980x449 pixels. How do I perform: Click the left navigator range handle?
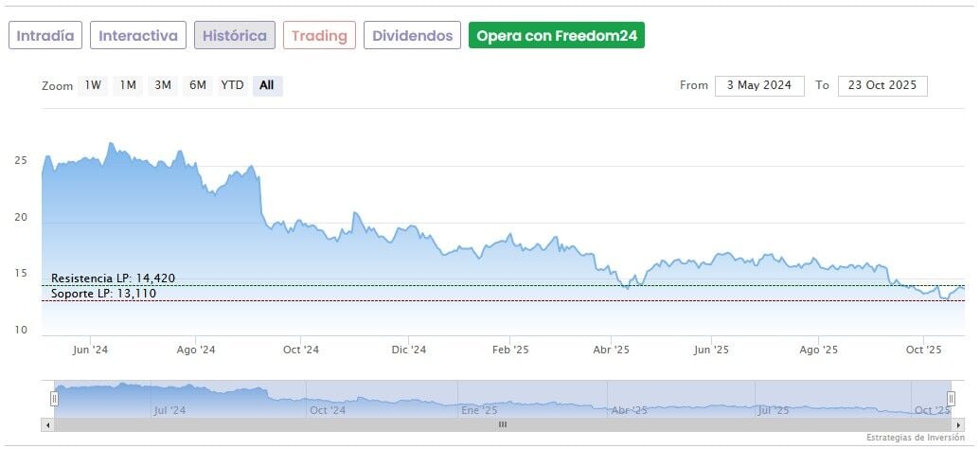[x=54, y=399]
